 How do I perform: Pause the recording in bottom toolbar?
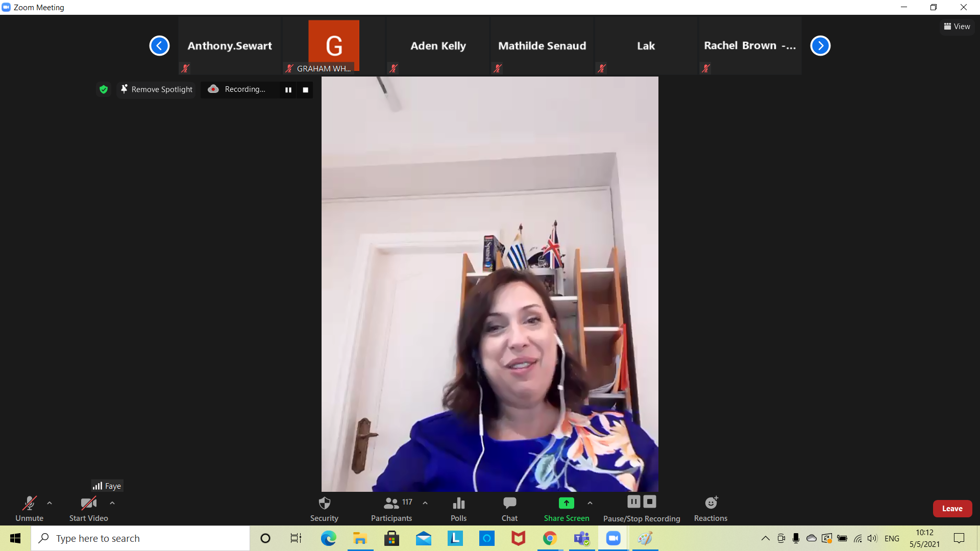(x=633, y=502)
